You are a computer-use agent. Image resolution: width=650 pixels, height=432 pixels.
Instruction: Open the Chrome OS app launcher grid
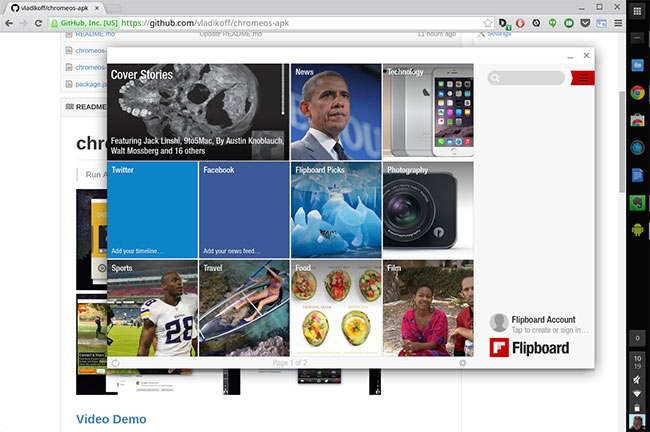637,12
